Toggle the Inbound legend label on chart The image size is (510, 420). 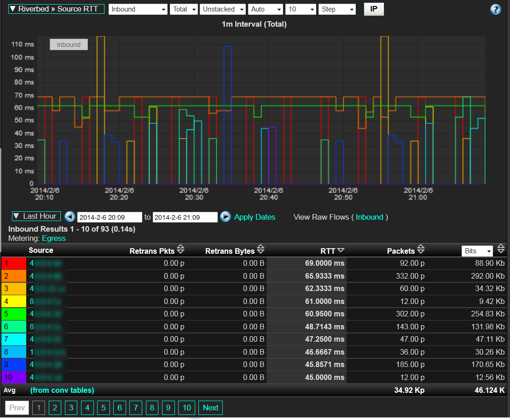tap(69, 45)
